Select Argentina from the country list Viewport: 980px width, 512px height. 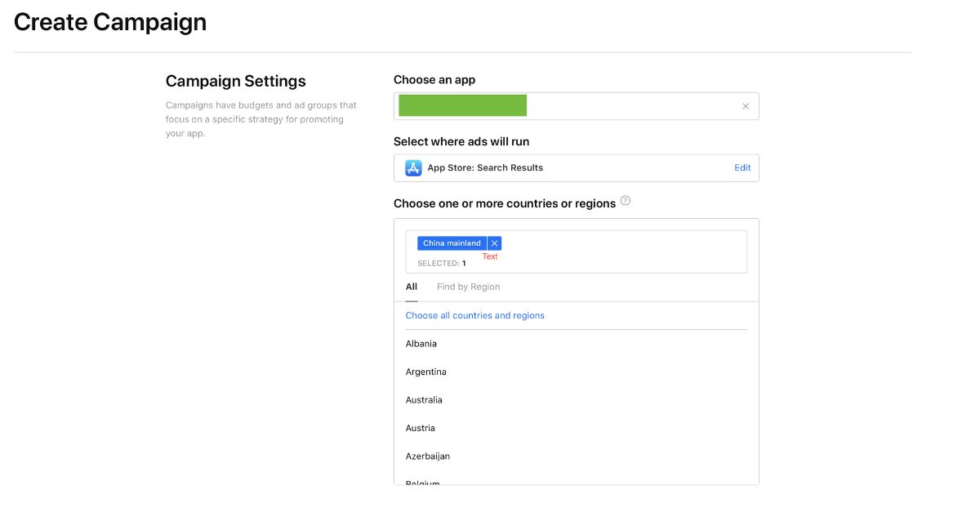[x=425, y=372]
